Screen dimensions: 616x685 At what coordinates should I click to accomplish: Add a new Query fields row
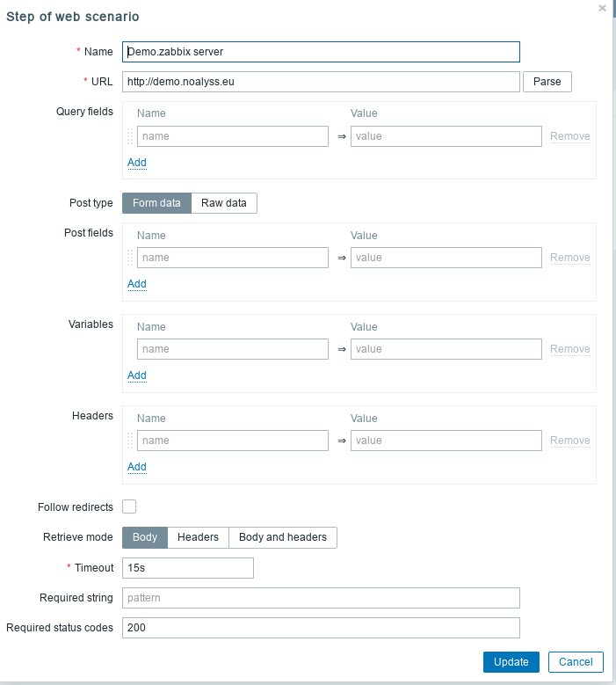[x=137, y=163]
